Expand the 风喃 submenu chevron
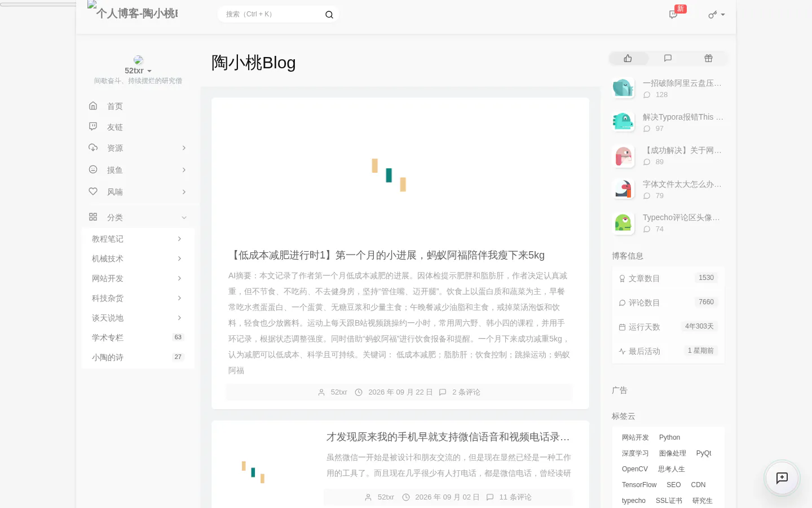 pyautogui.click(x=184, y=192)
